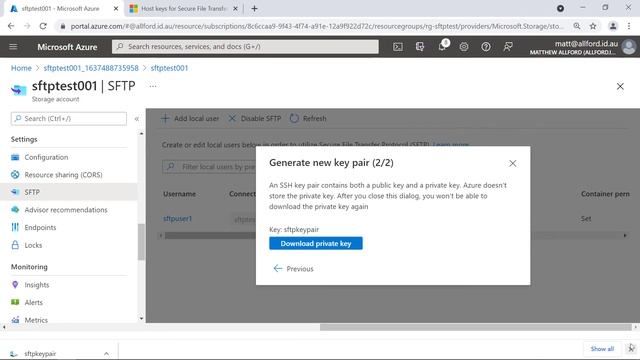The height and width of the screenshot is (360, 640).
Task: Open portal settings gear
Action: 464,47
